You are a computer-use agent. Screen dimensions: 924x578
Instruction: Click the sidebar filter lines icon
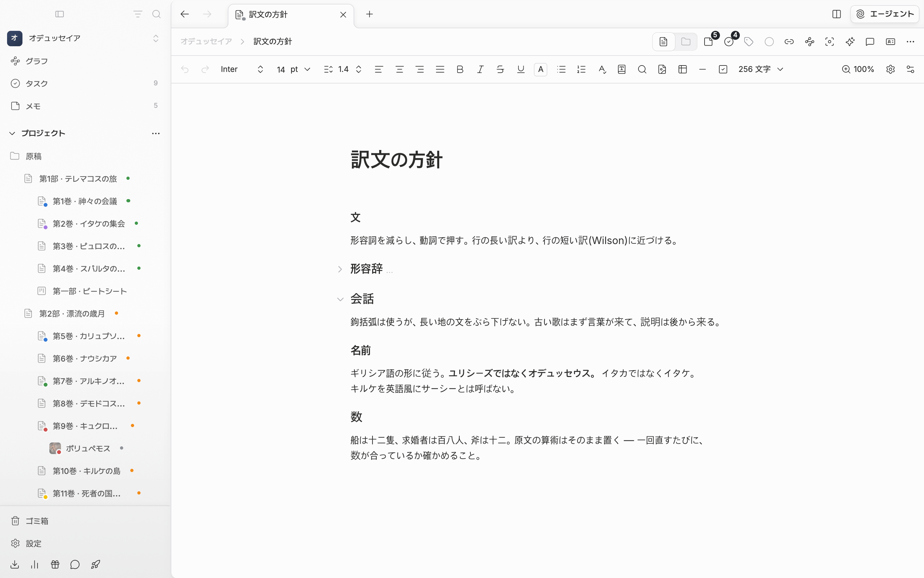138,14
